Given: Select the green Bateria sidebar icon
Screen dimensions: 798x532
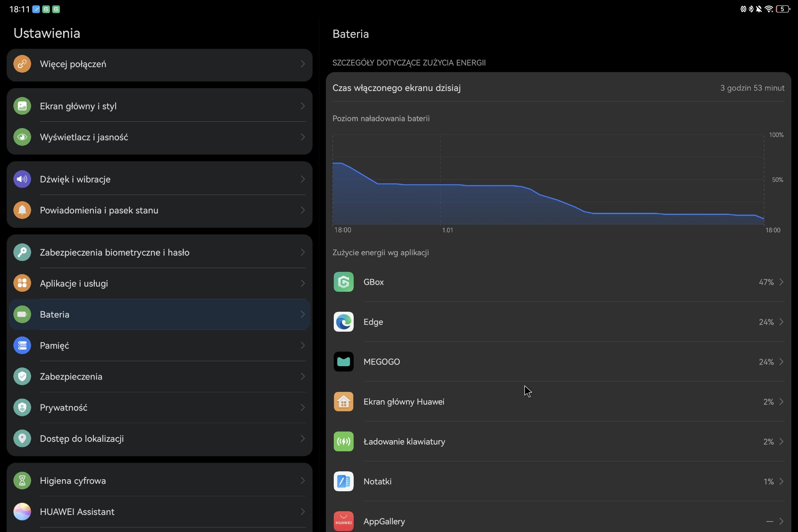Looking at the screenshot, I should [22, 315].
